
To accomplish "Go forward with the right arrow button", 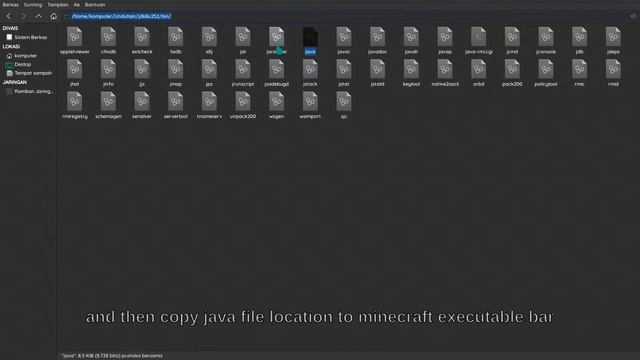I will click(23, 16).
